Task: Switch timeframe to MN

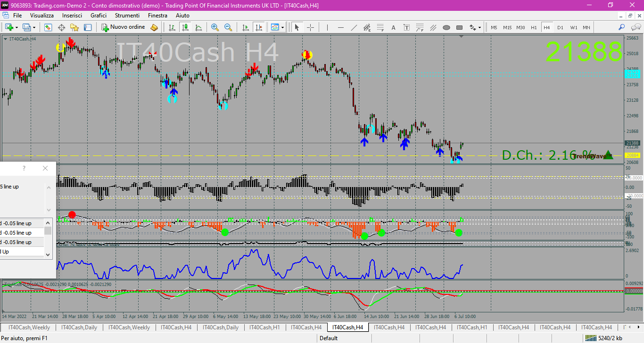Action: click(x=586, y=27)
